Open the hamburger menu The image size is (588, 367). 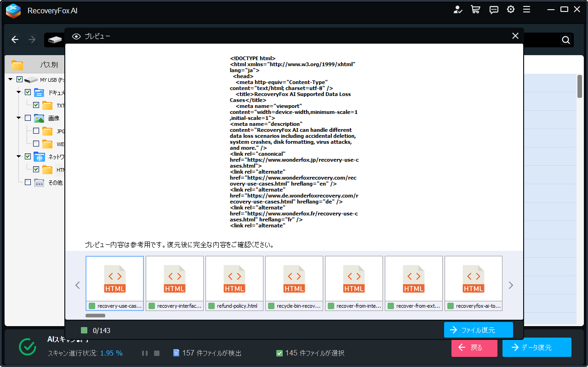click(x=527, y=10)
